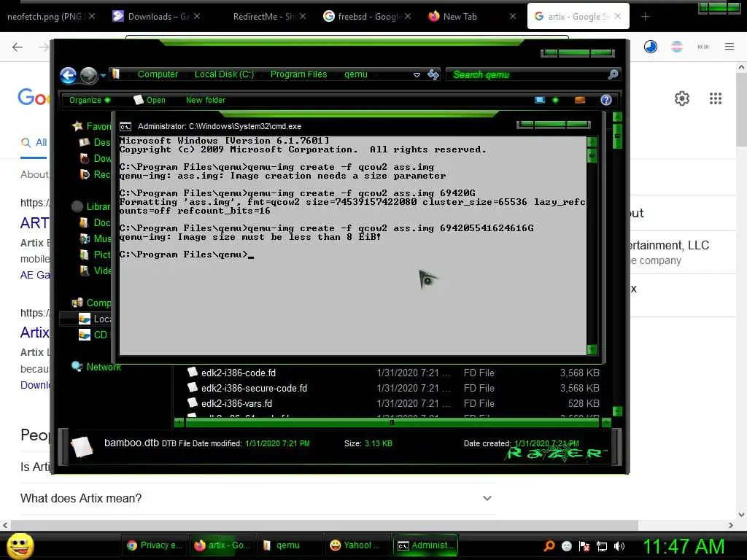Toggle the Explorer preview pane

580,100
